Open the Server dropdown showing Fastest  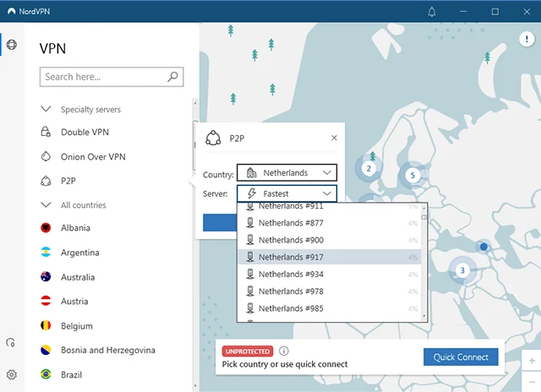287,193
